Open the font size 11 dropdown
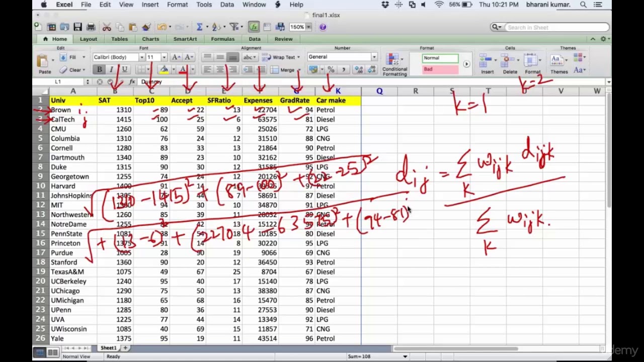 tap(164, 57)
